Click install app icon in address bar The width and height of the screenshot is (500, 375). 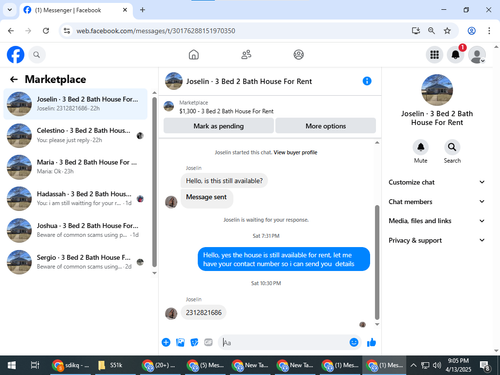(416, 31)
